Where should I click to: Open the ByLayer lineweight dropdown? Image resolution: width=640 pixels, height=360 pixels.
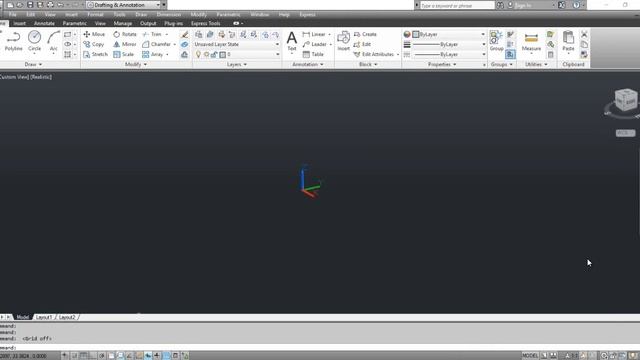[449, 44]
